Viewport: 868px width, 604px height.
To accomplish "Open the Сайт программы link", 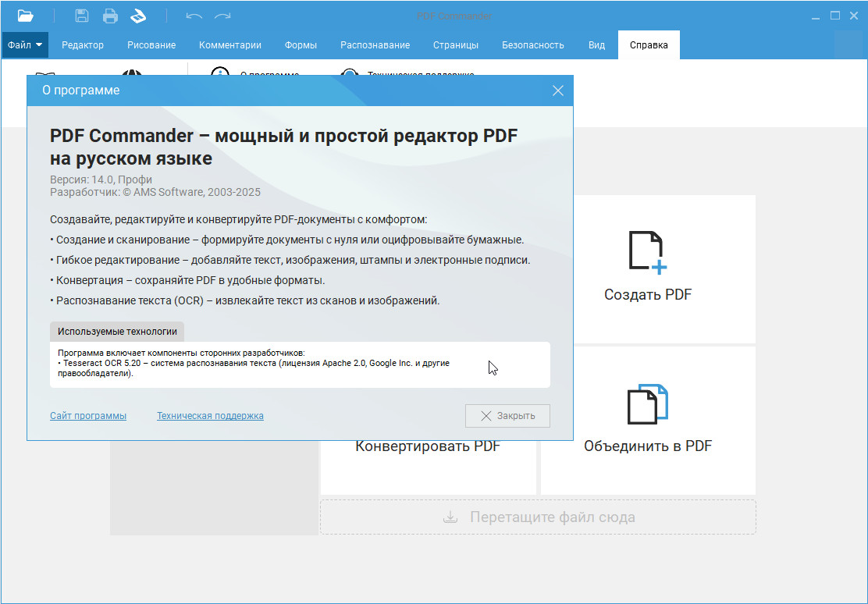I will coord(88,416).
